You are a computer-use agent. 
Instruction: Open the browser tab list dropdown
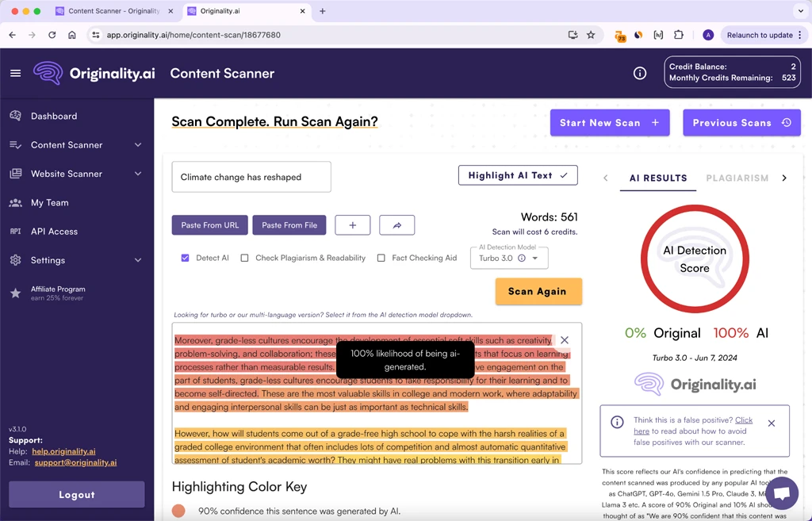point(801,11)
